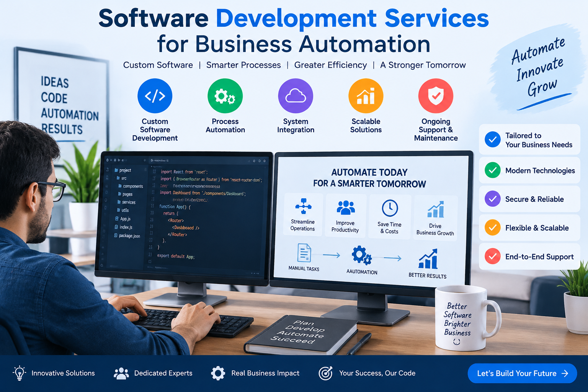This screenshot has width=588, height=392.
Task: Select the people icon beside Dedicated Experts
Action: tap(121, 373)
